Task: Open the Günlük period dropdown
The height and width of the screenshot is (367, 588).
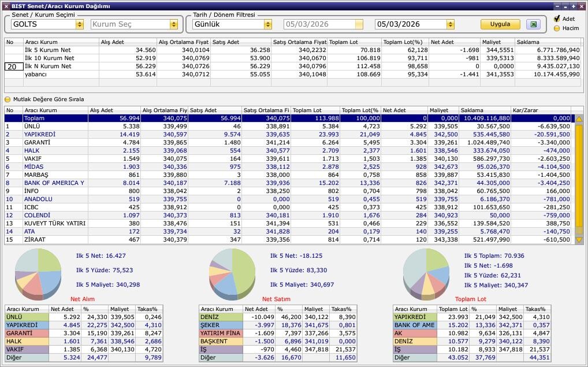Action: pyautogui.click(x=267, y=24)
